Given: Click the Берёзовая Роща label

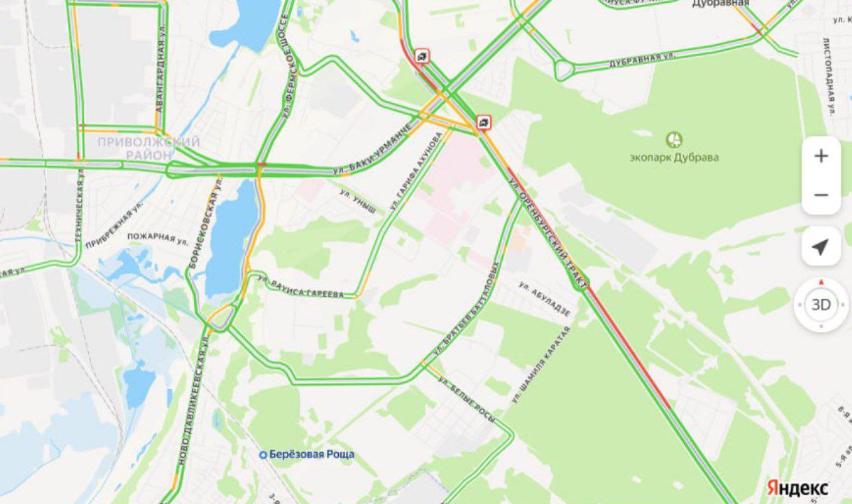Looking at the screenshot, I should coord(312,454).
